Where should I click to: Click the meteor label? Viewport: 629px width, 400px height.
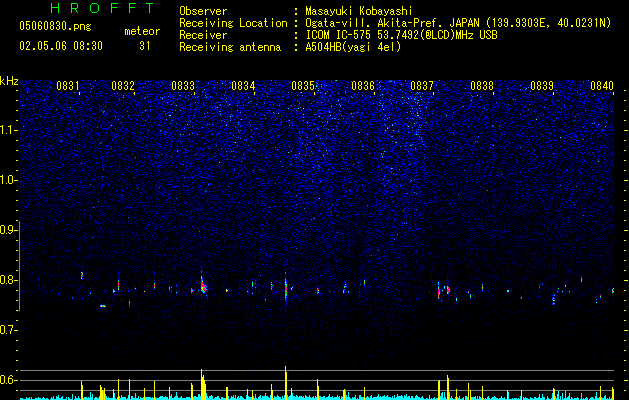[x=142, y=31]
